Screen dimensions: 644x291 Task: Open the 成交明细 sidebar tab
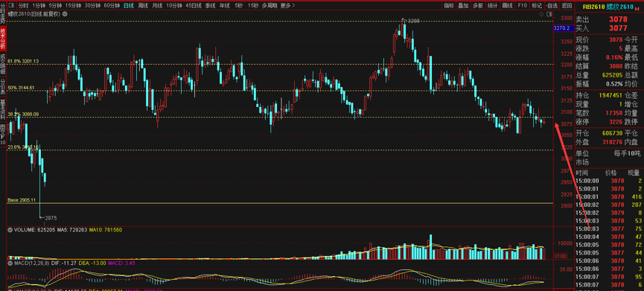point(3,63)
